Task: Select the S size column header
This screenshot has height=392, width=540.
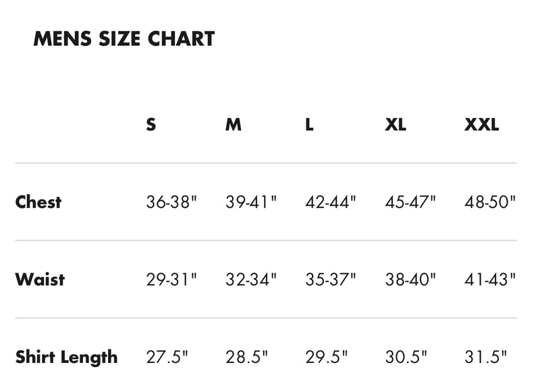Action: tap(151, 124)
